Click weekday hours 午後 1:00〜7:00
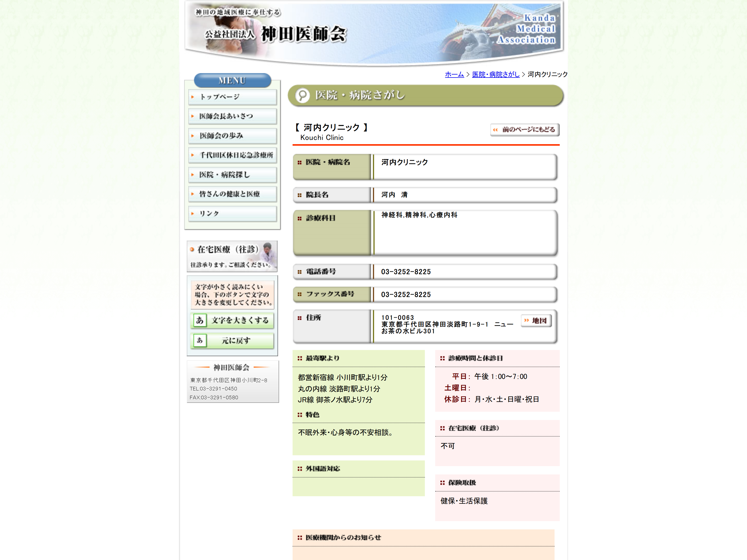747x560 pixels. pyautogui.click(x=501, y=377)
